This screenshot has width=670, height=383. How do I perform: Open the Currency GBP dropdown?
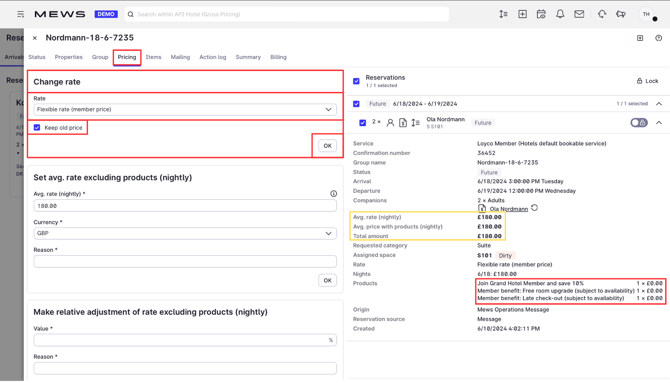(185, 233)
